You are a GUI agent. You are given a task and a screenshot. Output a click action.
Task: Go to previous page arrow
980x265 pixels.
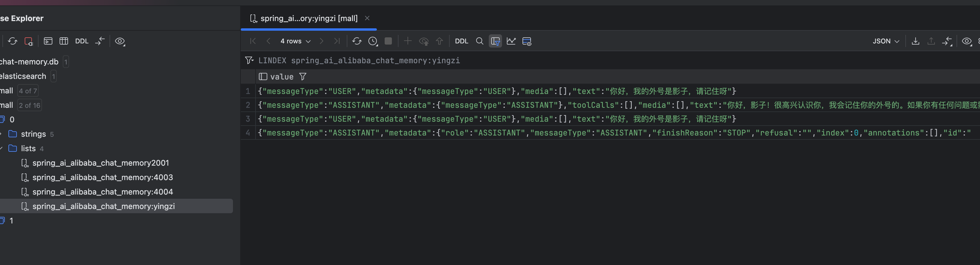pyautogui.click(x=268, y=41)
